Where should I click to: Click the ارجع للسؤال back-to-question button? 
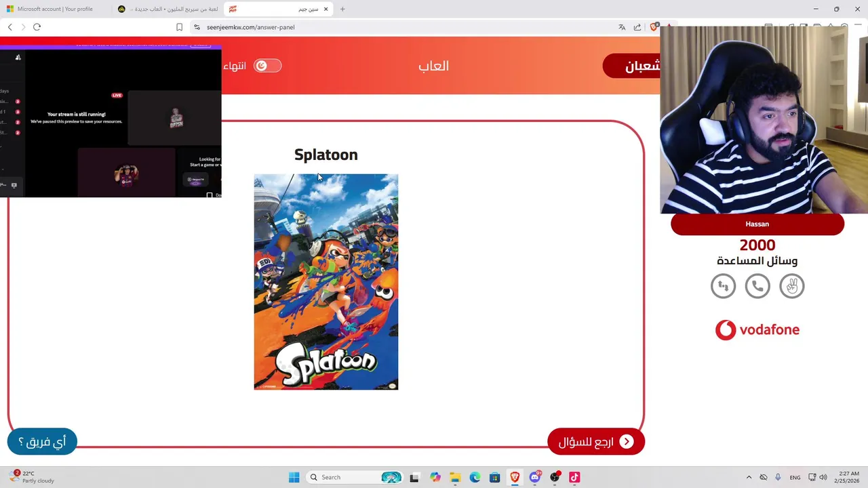595,442
